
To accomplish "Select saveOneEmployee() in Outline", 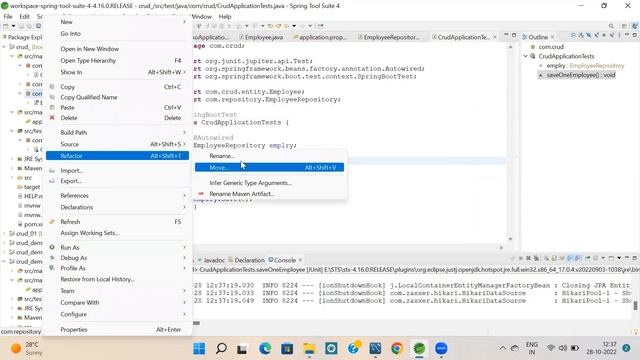I will click(581, 75).
